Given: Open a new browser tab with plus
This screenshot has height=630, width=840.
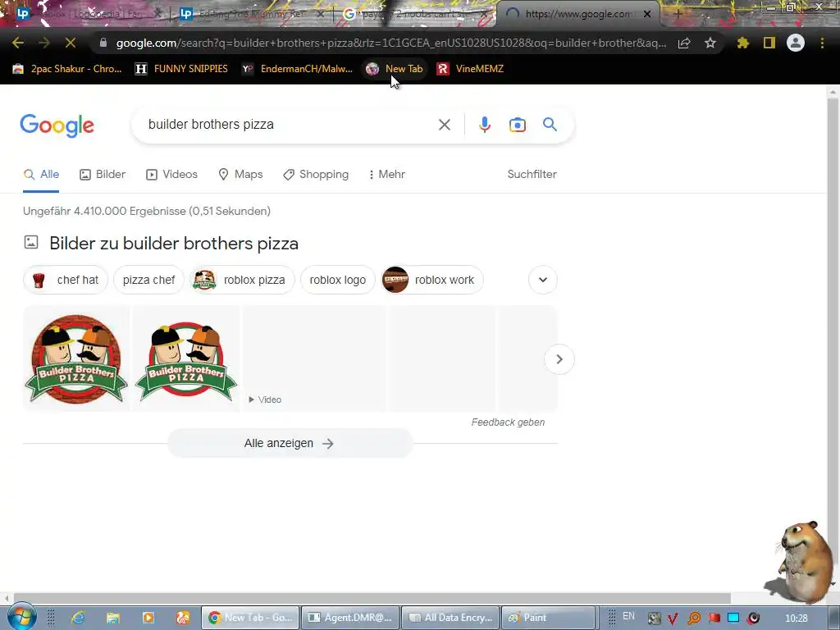Looking at the screenshot, I should click(x=677, y=15).
